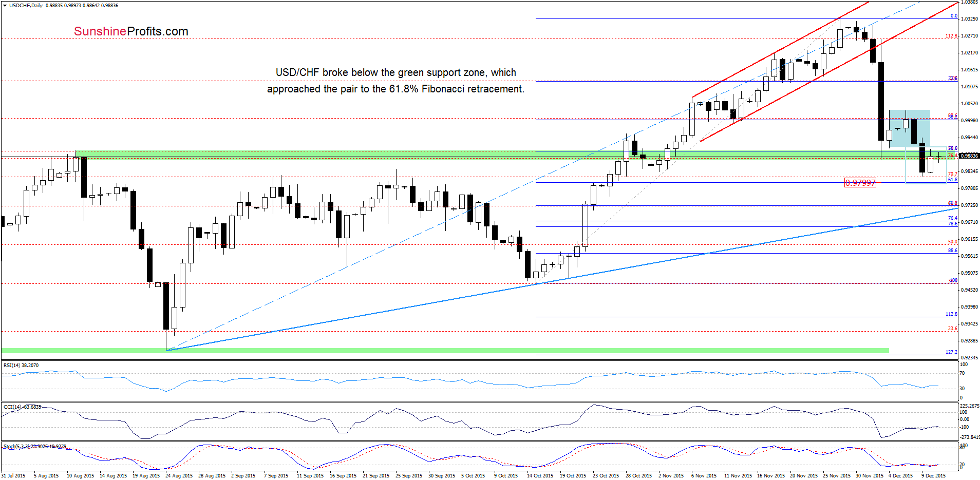Click the 0.92345 price axis value
Viewport: 980px width, 480px height.
point(969,358)
